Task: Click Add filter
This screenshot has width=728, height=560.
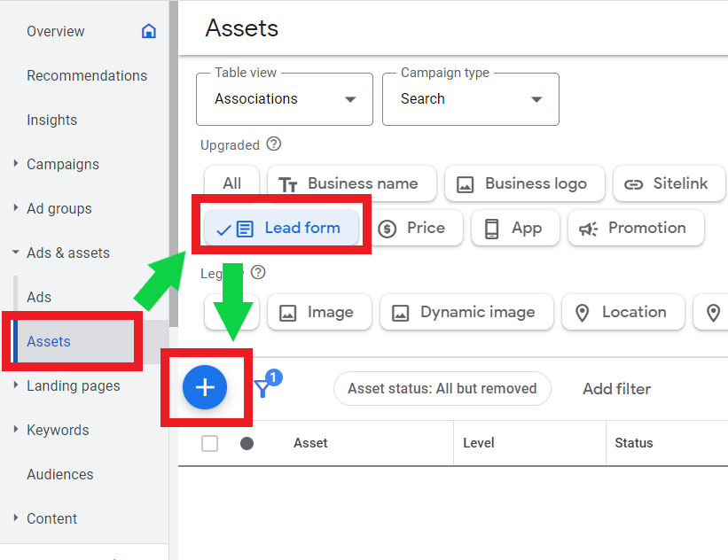Action: click(616, 388)
